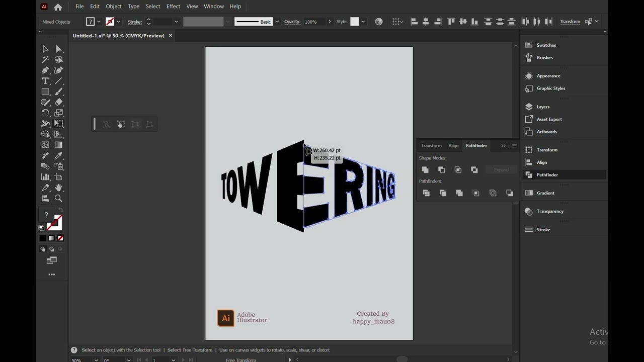Click the Minus Front shape mode
Image resolution: width=644 pixels, height=362 pixels.
[x=441, y=170]
